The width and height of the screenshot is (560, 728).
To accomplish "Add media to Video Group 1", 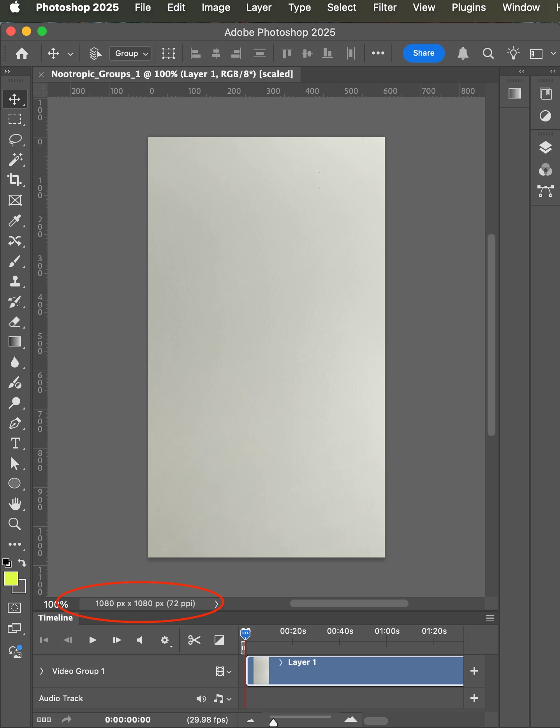I will coord(474,671).
